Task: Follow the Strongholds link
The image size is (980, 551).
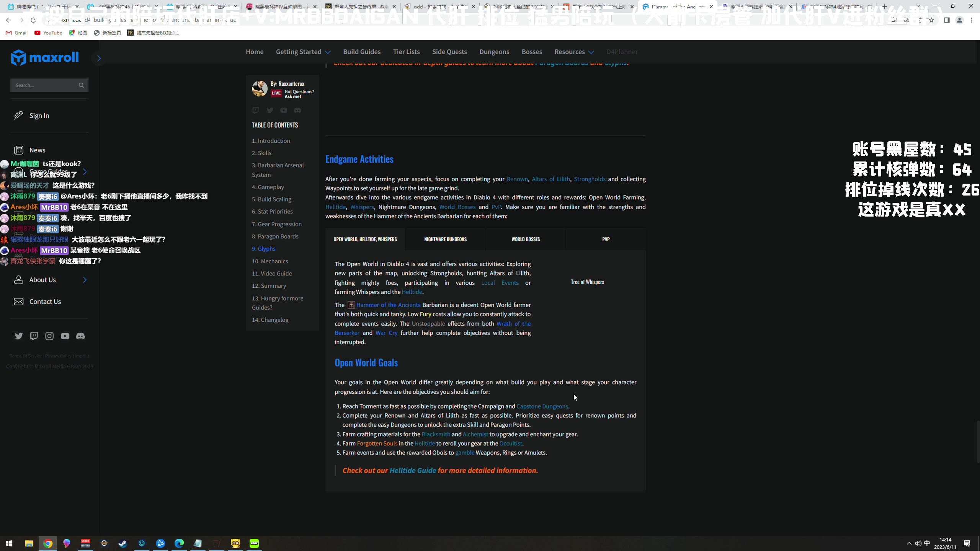Action: 590,179
